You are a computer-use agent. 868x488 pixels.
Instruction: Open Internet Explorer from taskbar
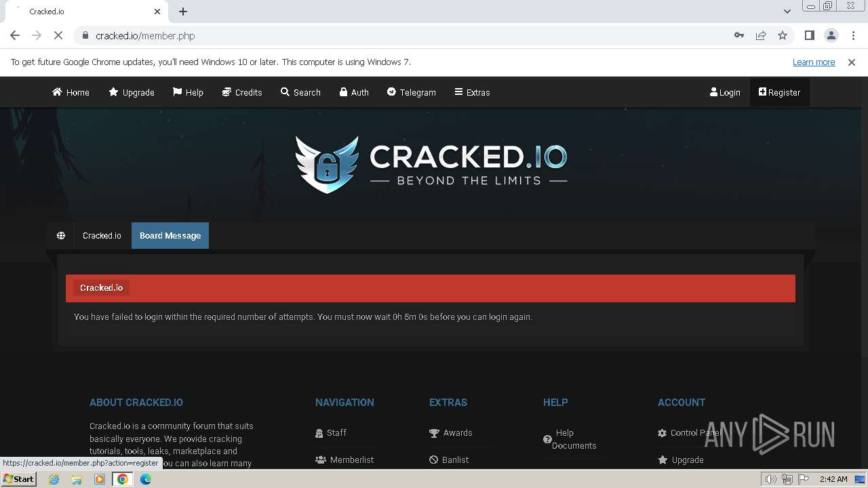click(54, 479)
